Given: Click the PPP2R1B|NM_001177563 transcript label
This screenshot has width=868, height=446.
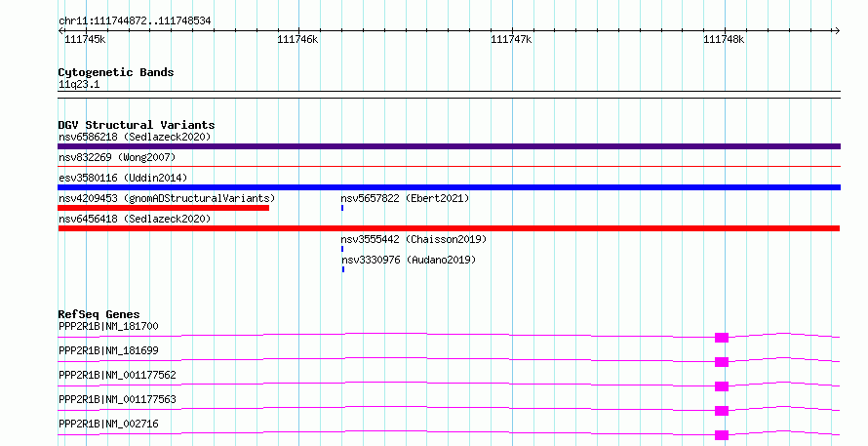Looking at the screenshot, I should [117, 399].
